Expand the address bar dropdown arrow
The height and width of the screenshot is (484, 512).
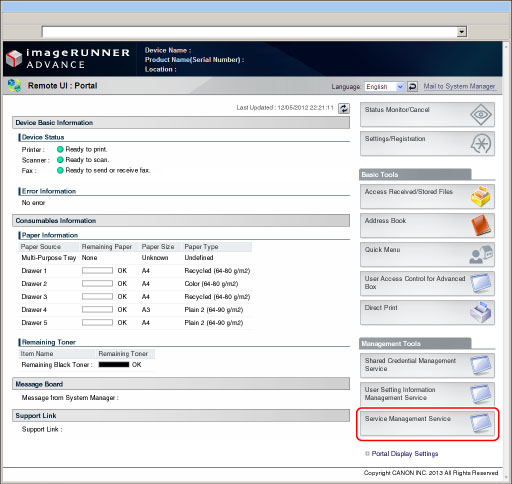click(462, 32)
